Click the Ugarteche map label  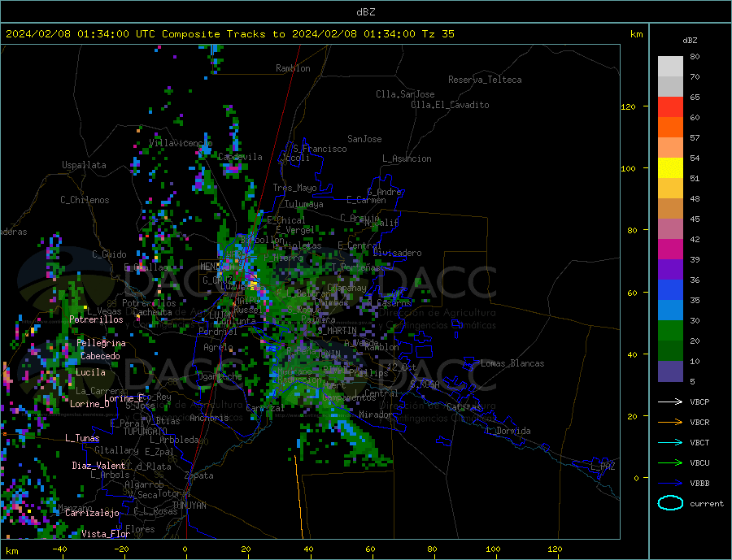click(220, 376)
